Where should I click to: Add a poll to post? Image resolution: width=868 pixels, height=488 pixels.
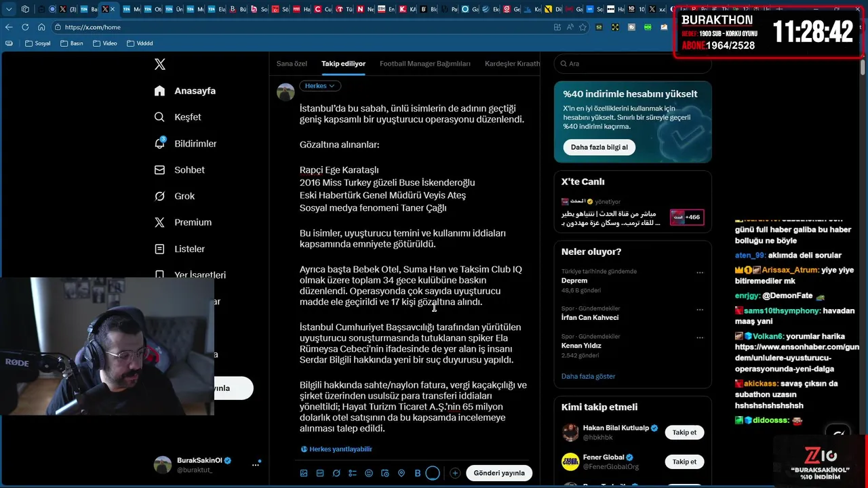353,473
